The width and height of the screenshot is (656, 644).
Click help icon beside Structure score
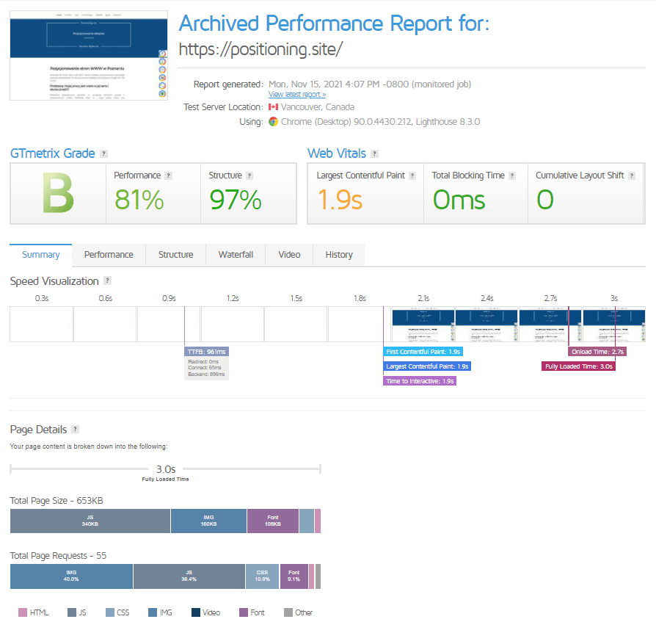[x=249, y=176]
